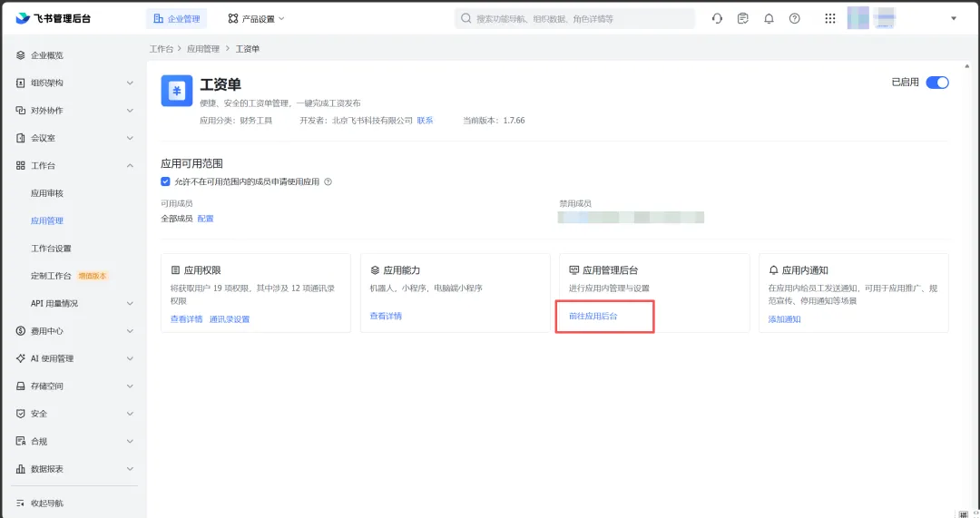Image resolution: width=980 pixels, height=518 pixels.
Task: Open 工作台设置 in sidebar
Action: click(x=51, y=248)
